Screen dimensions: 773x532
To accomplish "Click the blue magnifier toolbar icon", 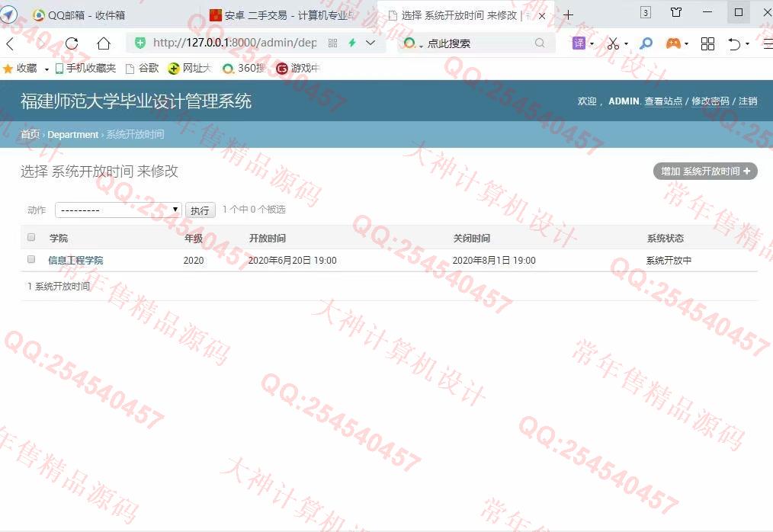I will [646, 43].
